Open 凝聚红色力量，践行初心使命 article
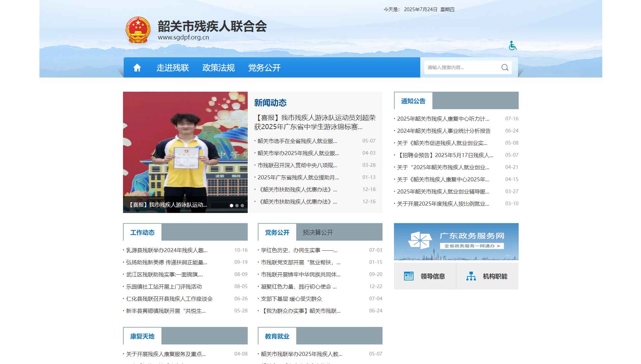The width and height of the screenshot is (641, 364). [x=299, y=286]
